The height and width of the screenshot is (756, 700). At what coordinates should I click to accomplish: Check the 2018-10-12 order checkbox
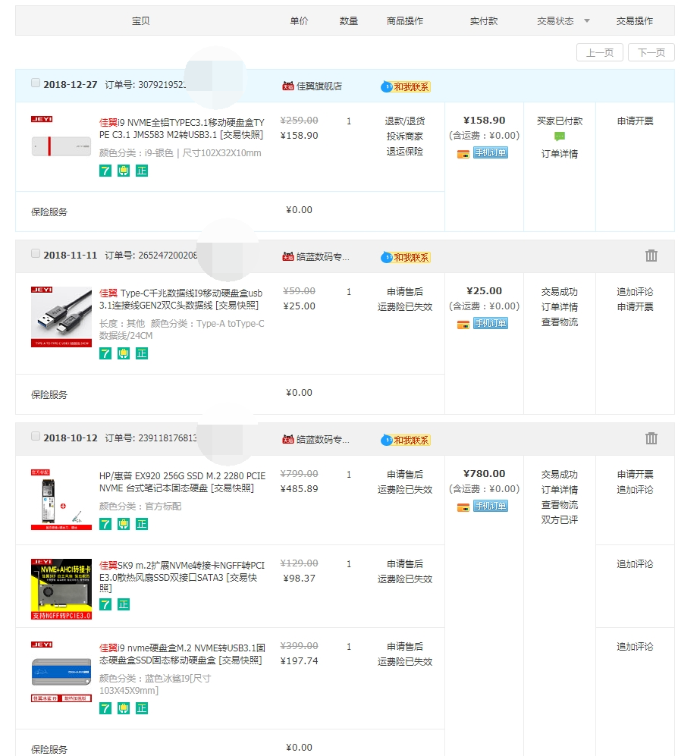pos(36,436)
